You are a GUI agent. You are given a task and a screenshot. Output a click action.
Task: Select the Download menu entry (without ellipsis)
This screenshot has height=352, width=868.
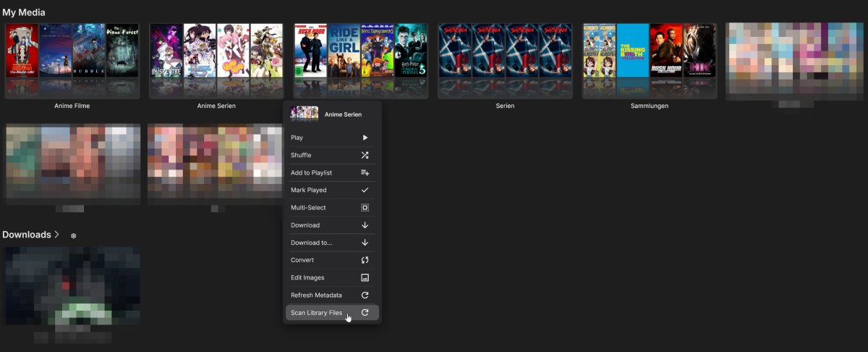332,225
